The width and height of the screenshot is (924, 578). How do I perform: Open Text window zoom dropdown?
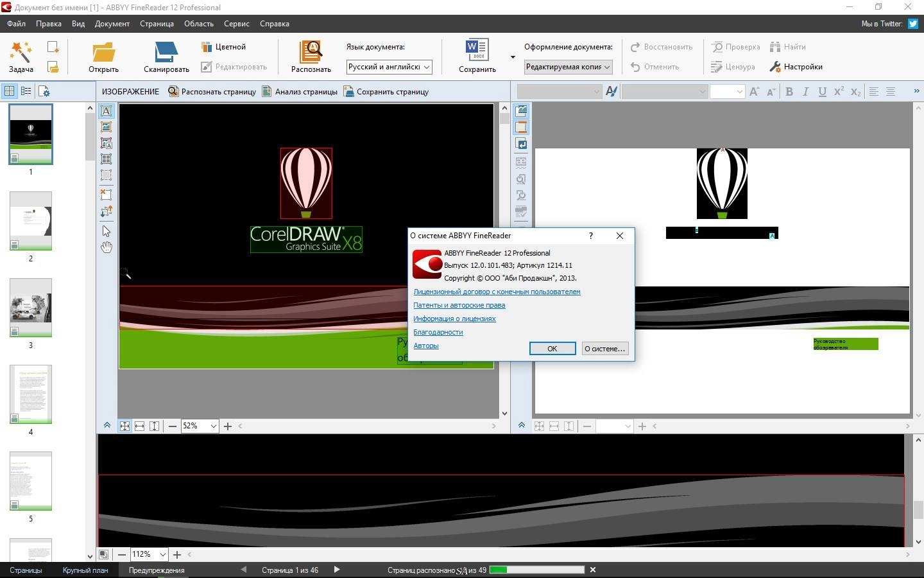click(x=614, y=426)
